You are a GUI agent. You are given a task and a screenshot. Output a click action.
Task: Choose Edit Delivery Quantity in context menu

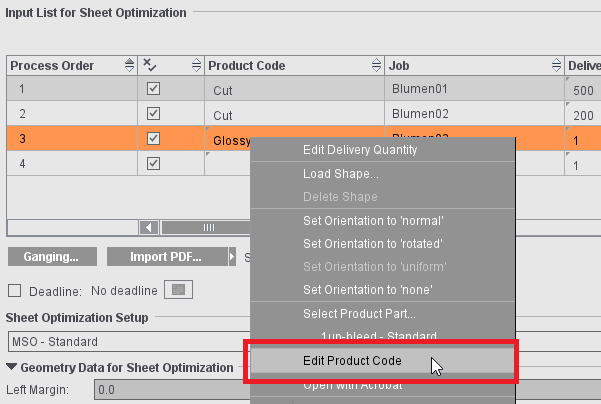point(360,150)
